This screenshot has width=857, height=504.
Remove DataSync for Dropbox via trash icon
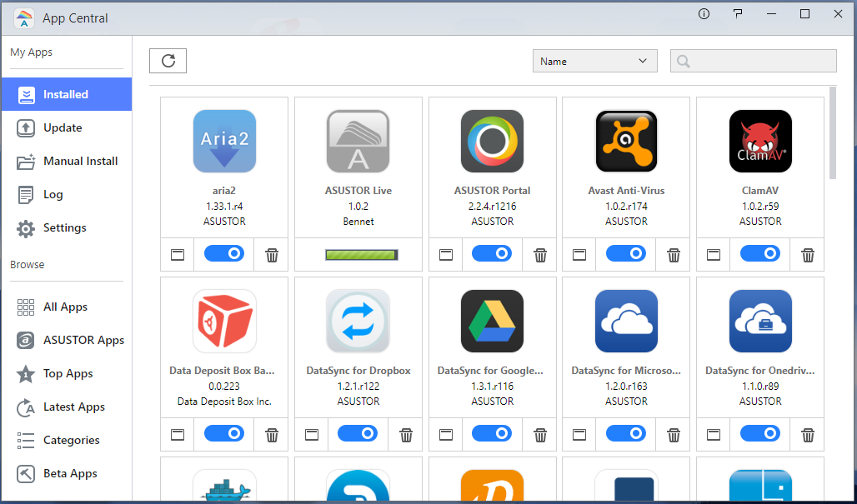click(406, 435)
